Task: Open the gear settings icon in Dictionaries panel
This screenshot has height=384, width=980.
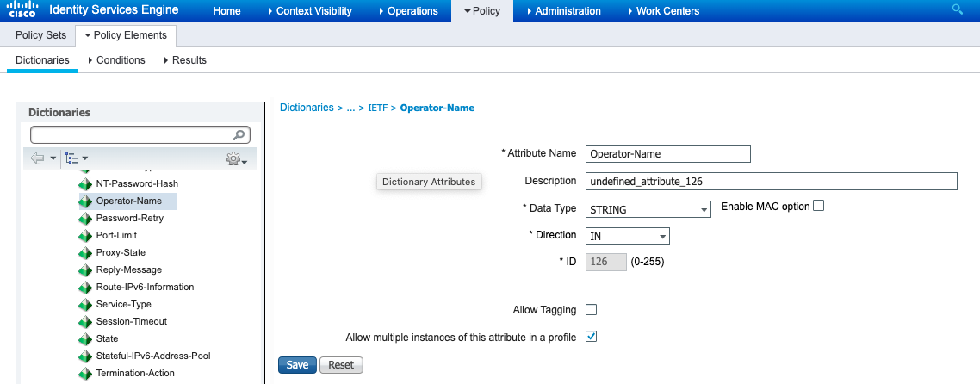Action: pyautogui.click(x=233, y=159)
